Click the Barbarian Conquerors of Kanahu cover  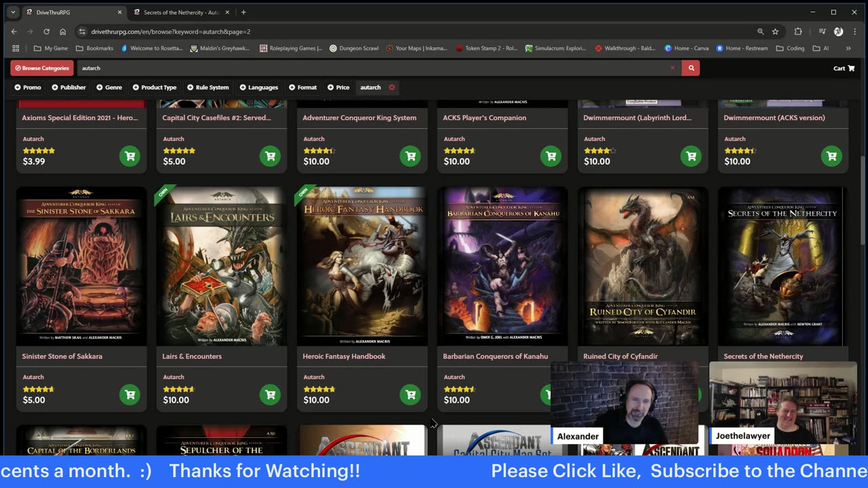click(502, 266)
